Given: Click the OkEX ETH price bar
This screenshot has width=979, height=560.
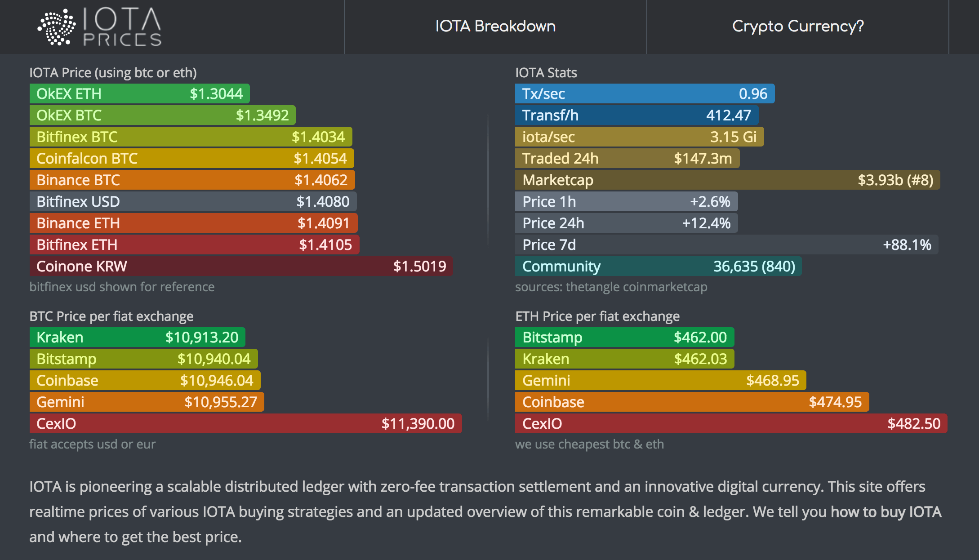Looking at the screenshot, I should (139, 93).
